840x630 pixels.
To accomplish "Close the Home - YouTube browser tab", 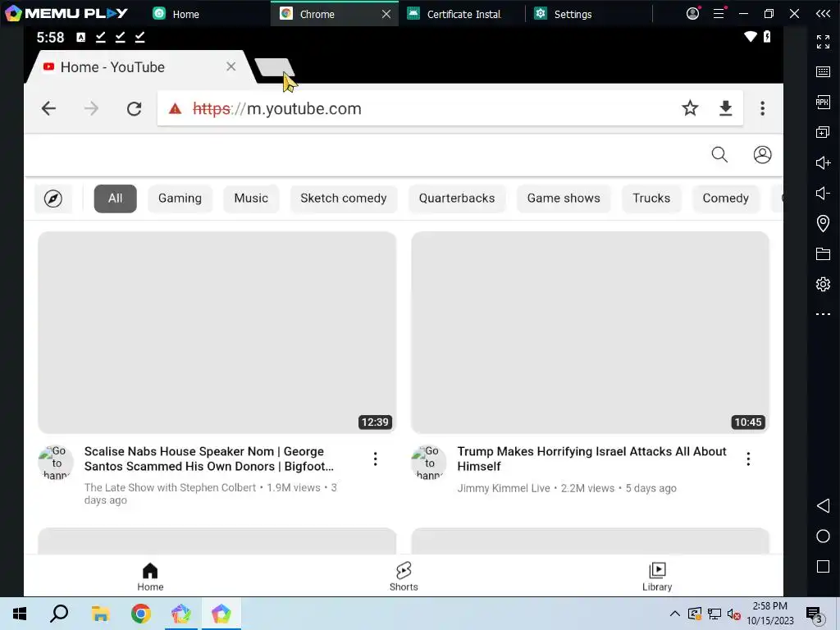I will coord(231,66).
